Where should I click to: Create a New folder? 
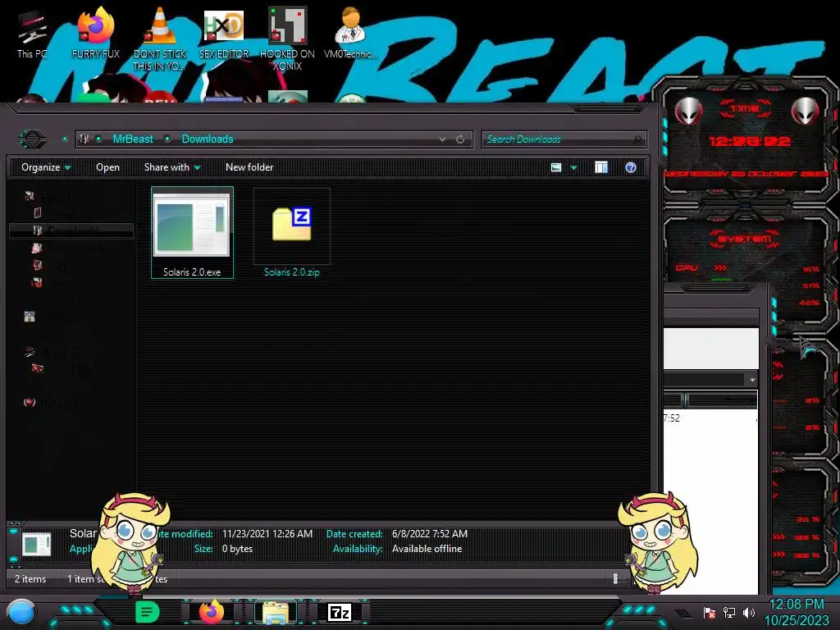tap(249, 167)
